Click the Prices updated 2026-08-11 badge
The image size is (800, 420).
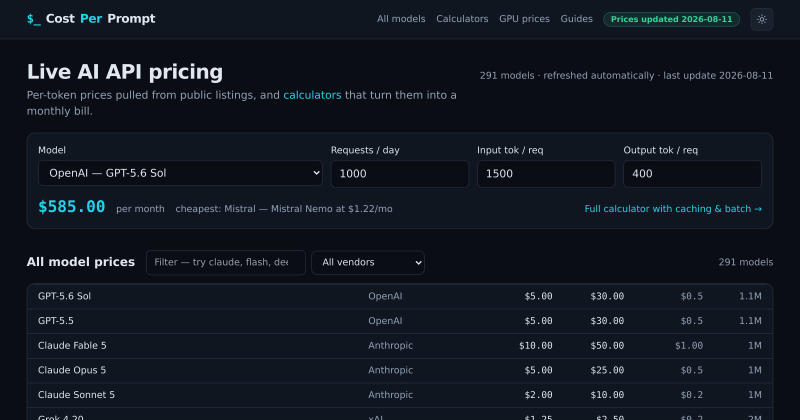click(671, 19)
